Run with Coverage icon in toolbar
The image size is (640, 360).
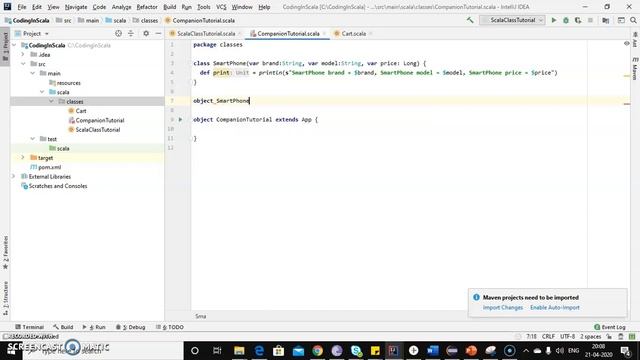click(x=578, y=20)
